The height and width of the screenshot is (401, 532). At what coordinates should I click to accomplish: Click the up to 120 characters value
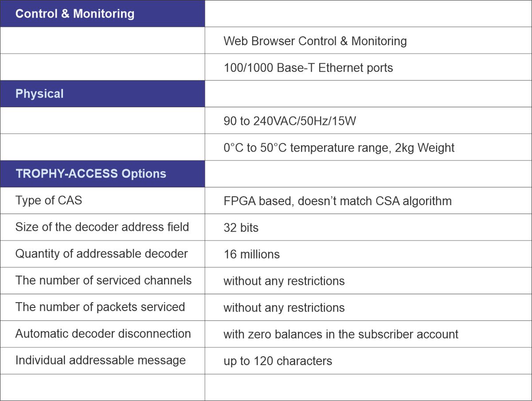click(x=278, y=361)
